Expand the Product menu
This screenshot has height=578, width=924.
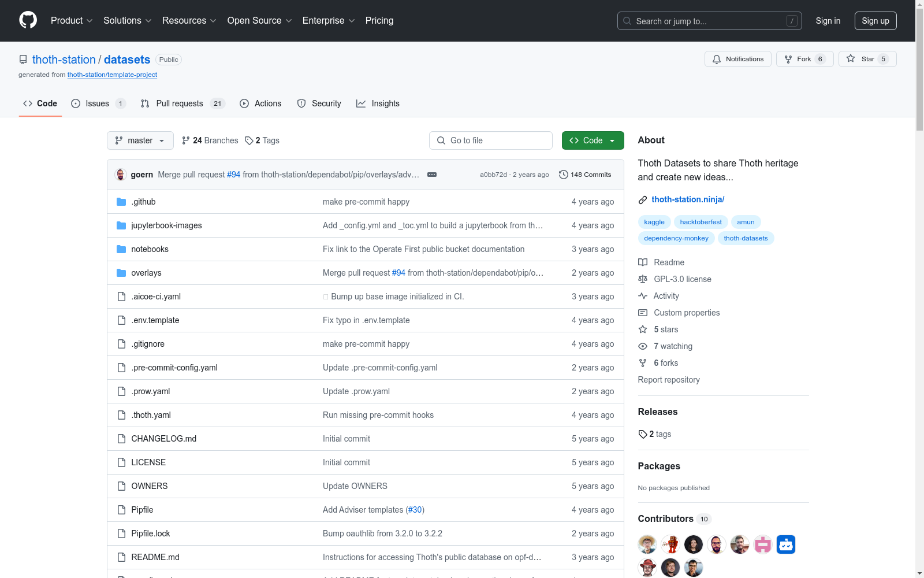72,21
